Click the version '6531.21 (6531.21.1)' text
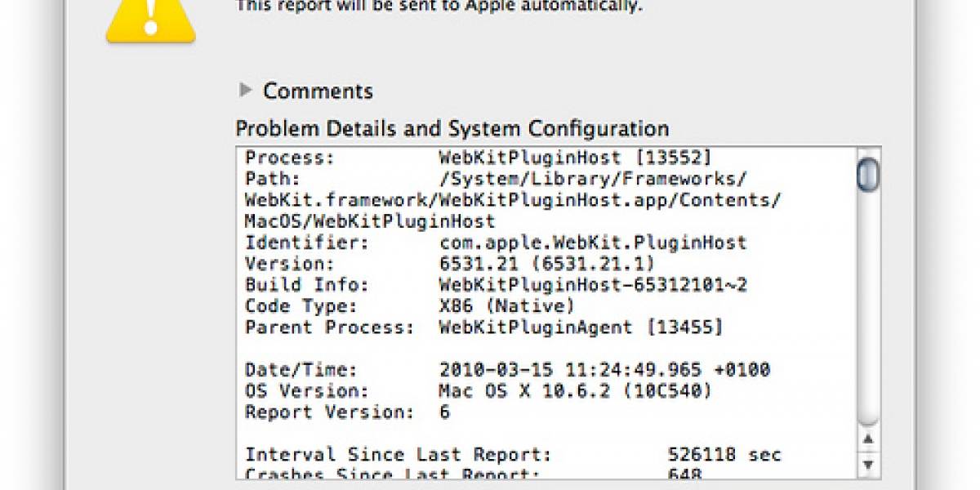980x490 pixels. point(546,264)
